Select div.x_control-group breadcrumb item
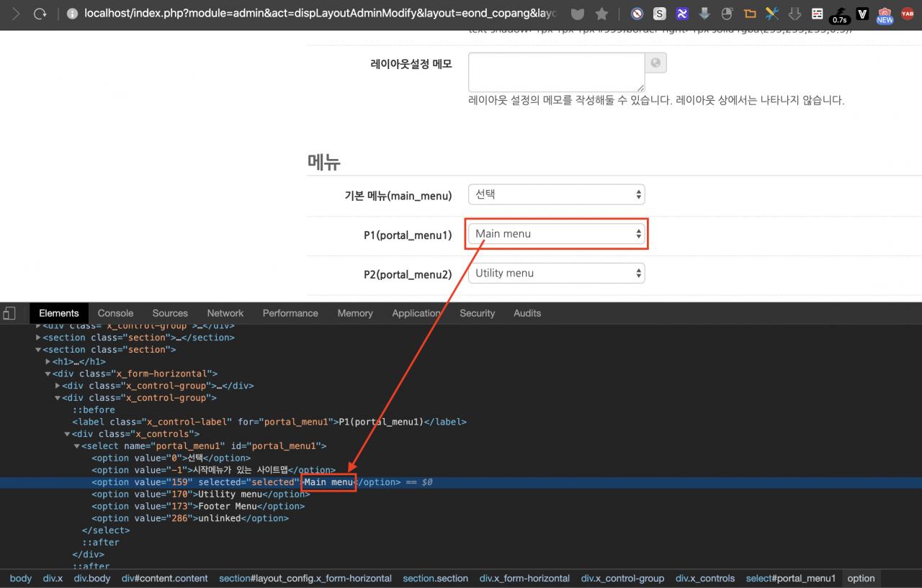This screenshot has height=588, width=922. point(622,578)
